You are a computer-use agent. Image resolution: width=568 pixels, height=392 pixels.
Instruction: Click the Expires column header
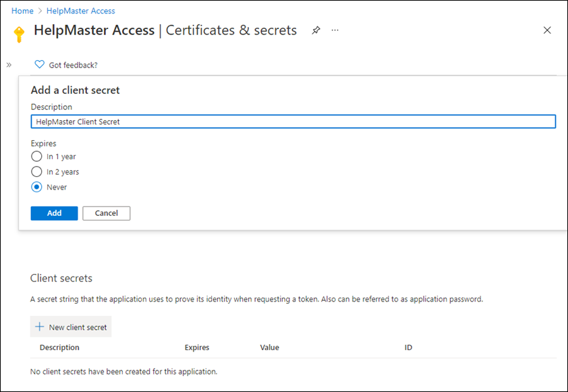[197, 347]
